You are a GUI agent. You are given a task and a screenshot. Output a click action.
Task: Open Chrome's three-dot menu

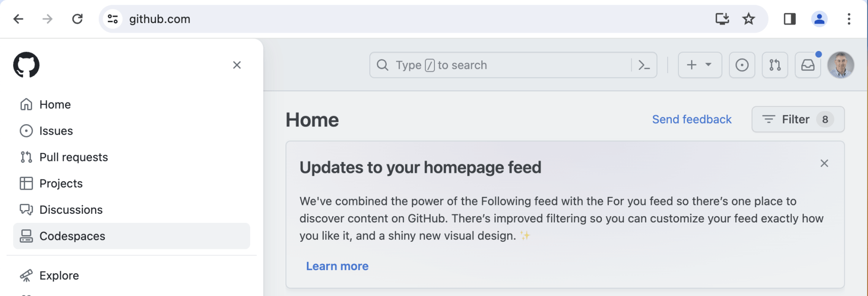[849, 19]
